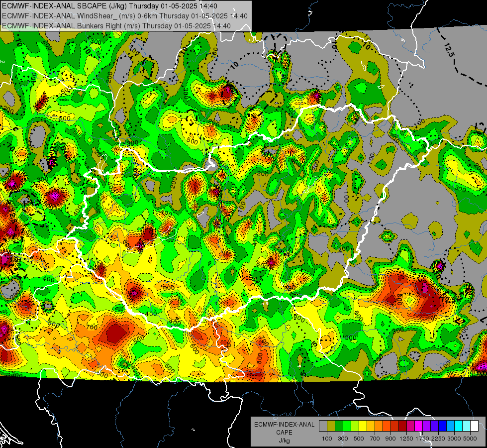
Task: Choose the amber legend swatch
Action: pyautogui.click(x=371, y=426)
